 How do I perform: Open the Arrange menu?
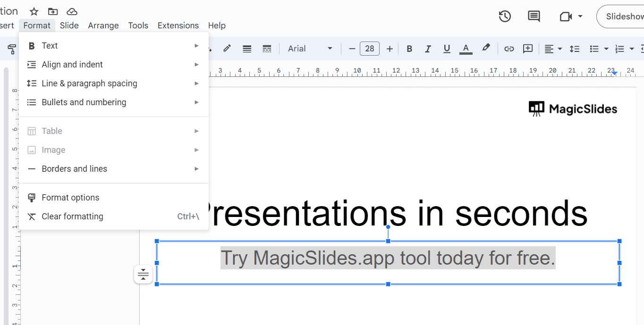[103, 25]
